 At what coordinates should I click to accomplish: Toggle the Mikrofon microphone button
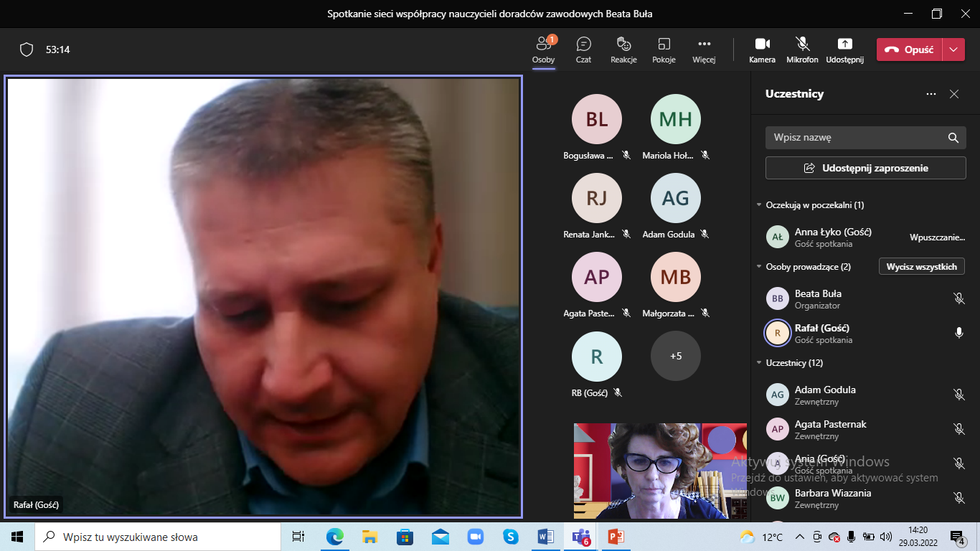click(x=802, y=50)
